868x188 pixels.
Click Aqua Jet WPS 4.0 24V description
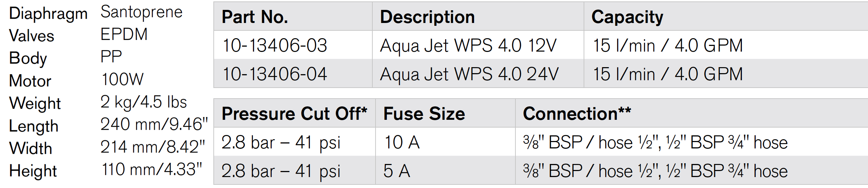click(469, 74)
